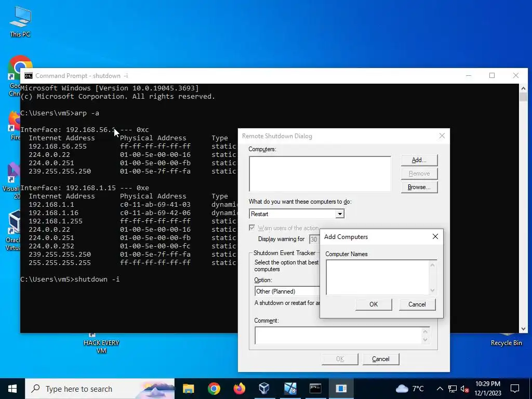
Task: Open the Restart action dropdown
Action: [340, 214]
